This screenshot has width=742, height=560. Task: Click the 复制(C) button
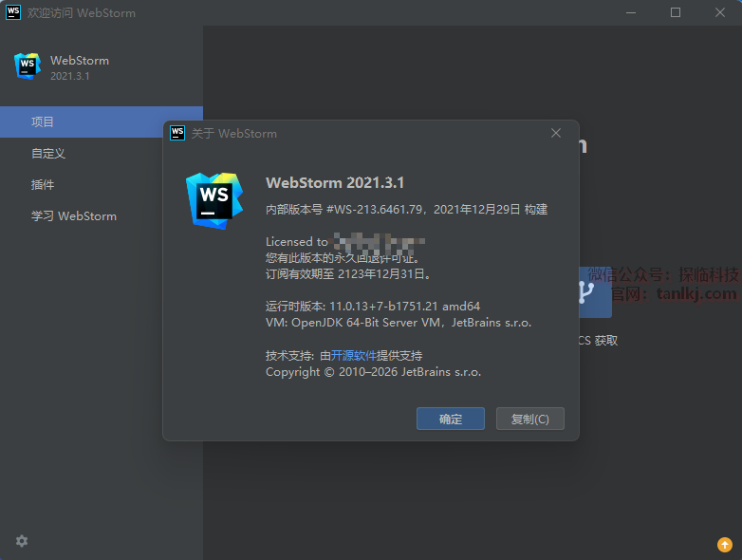(x=530, y=419)
